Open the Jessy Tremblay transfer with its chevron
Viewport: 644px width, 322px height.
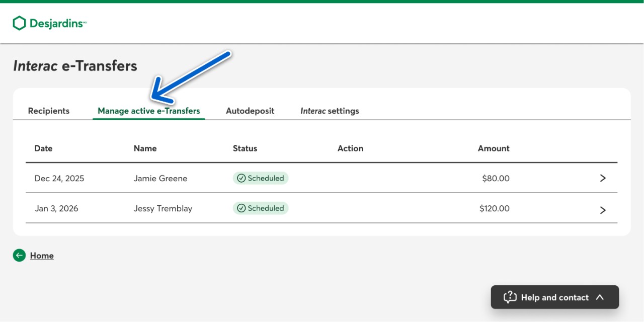click(603, 210)
